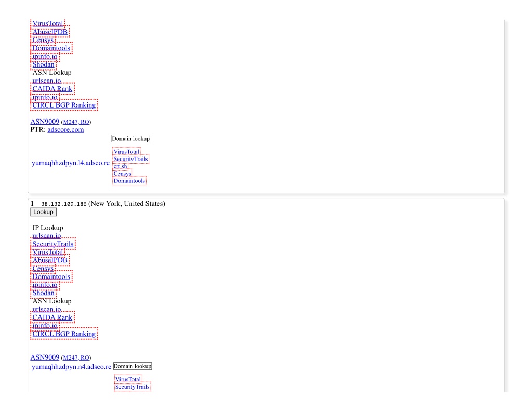Open urlscan.io under ASN Lookup in 38.132.109.186 card
Viewport: 532px width, 411px height.
[47, 309]
